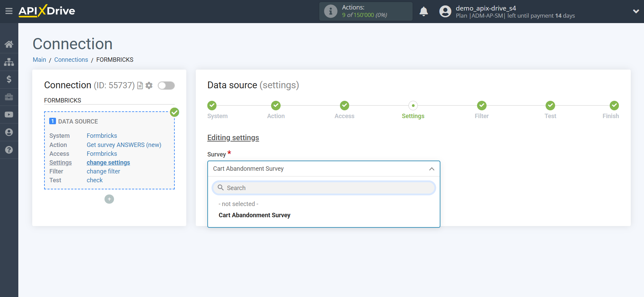Go to the Filter step
This screenshot has width=644, height=297.
pyautogui.click(x=481, y=106)
